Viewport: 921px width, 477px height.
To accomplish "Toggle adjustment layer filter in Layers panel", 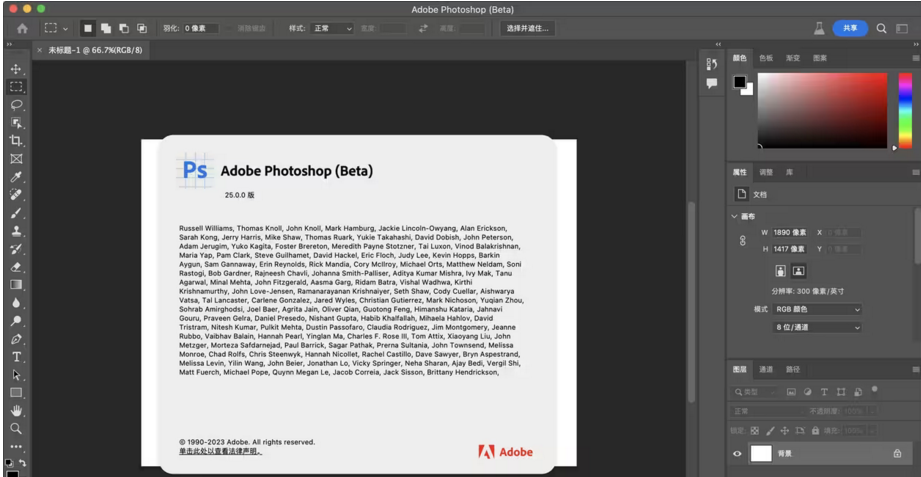I will [808, 392].
